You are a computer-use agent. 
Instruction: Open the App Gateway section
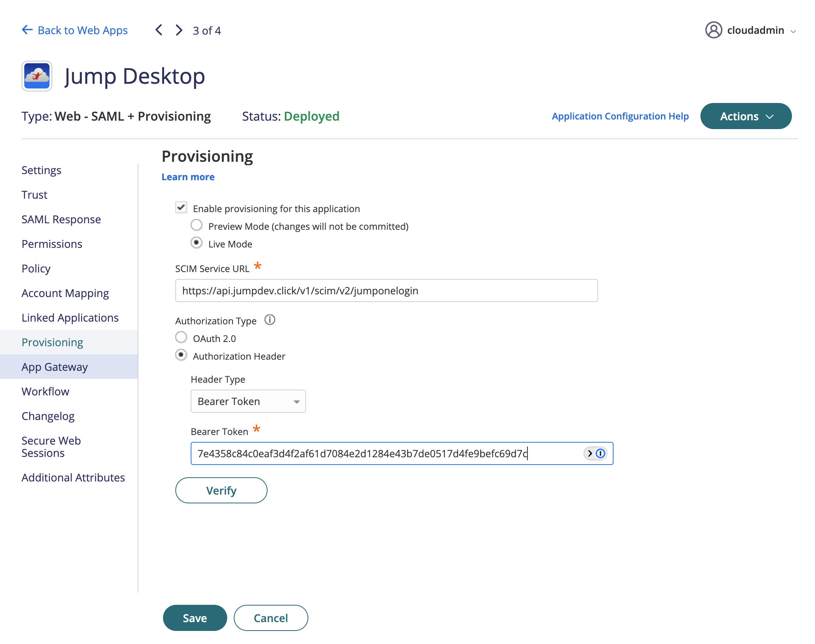[69, 367]
